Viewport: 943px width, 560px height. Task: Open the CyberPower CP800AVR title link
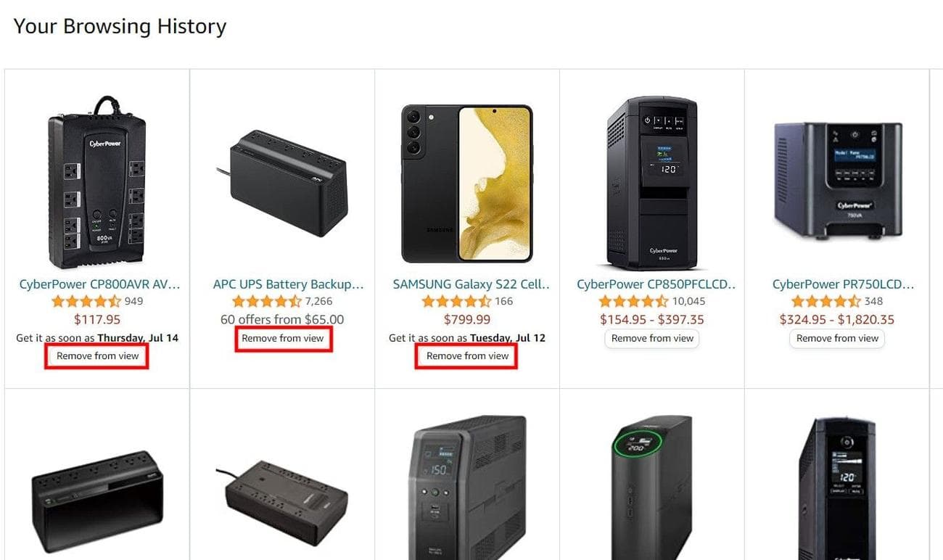99,284
